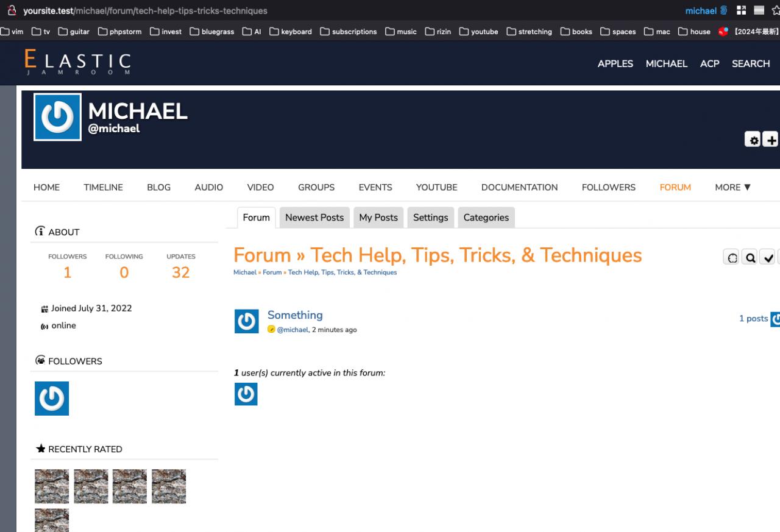
Task: Open GROUPS in profile navigation
Action: coord(316,187)
